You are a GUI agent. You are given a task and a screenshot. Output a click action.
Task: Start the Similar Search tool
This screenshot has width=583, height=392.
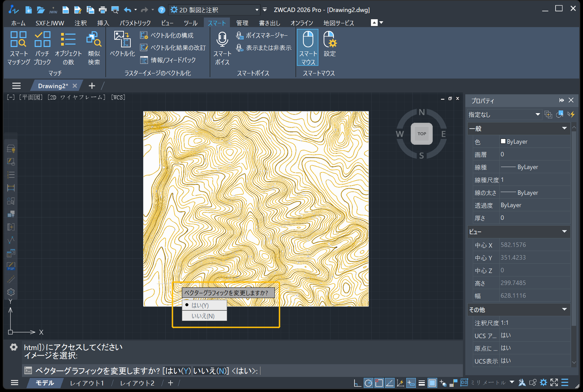coord(94,48)
